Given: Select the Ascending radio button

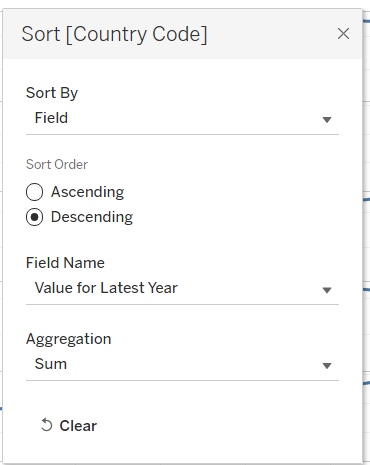Looking at the screenshot, I should coord(34,192).
